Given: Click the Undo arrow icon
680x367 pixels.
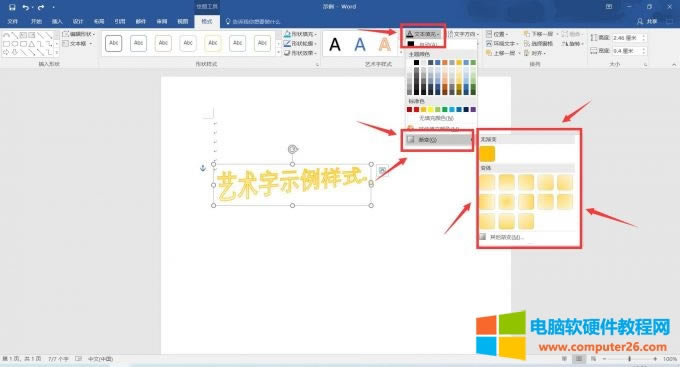Looking at the screenshot, I should pos(26,7).
